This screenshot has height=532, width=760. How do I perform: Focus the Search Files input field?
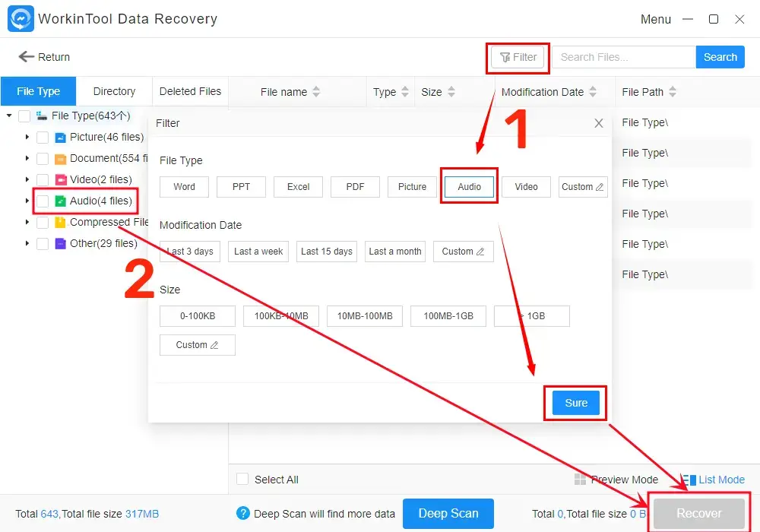pos(624,57)
